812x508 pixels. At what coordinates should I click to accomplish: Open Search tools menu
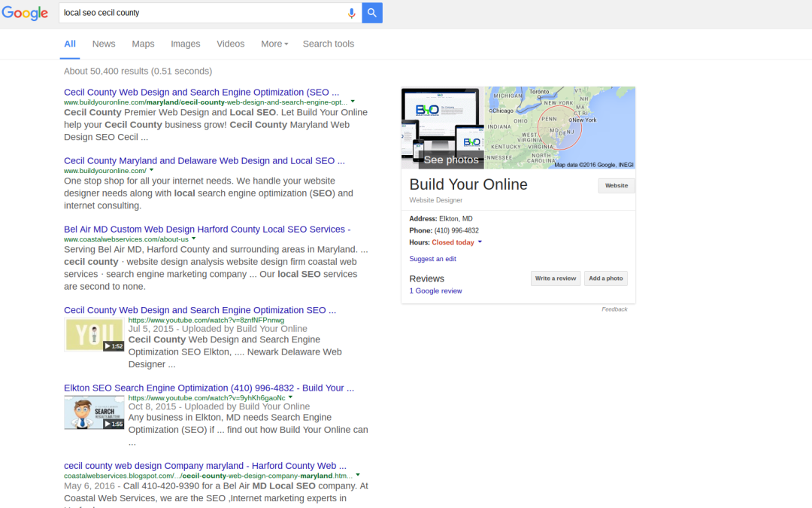[328, 44]
